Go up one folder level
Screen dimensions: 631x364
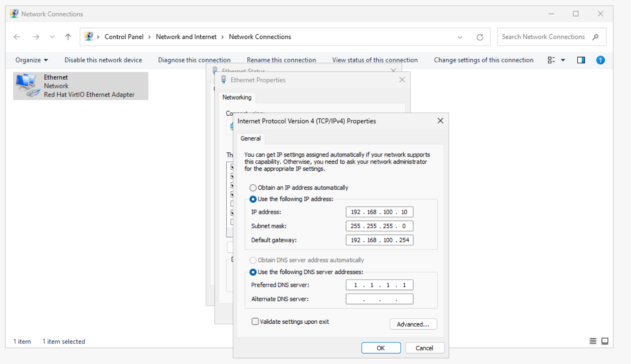coord(68,37)
